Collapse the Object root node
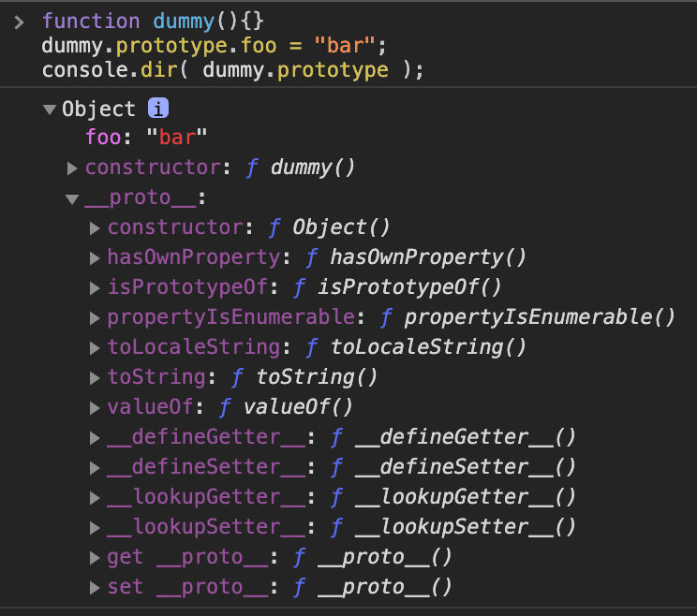The image size is (697, 616). tap(50, 110)
